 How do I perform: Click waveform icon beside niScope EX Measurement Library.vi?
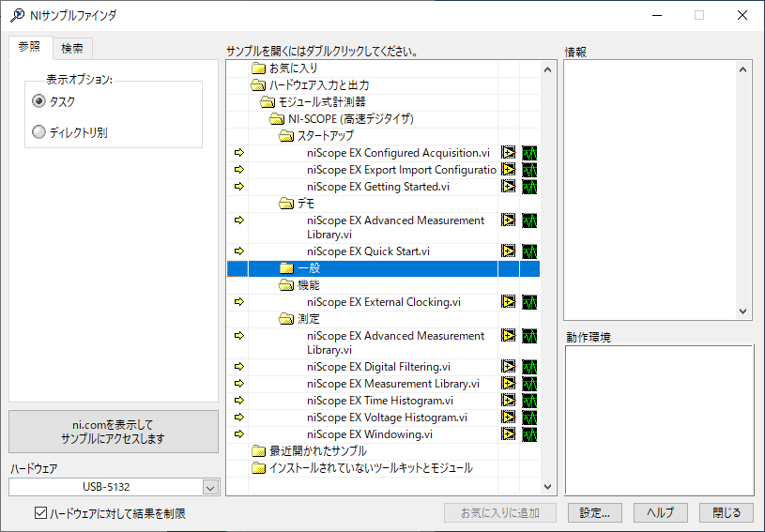click(529, 384)
